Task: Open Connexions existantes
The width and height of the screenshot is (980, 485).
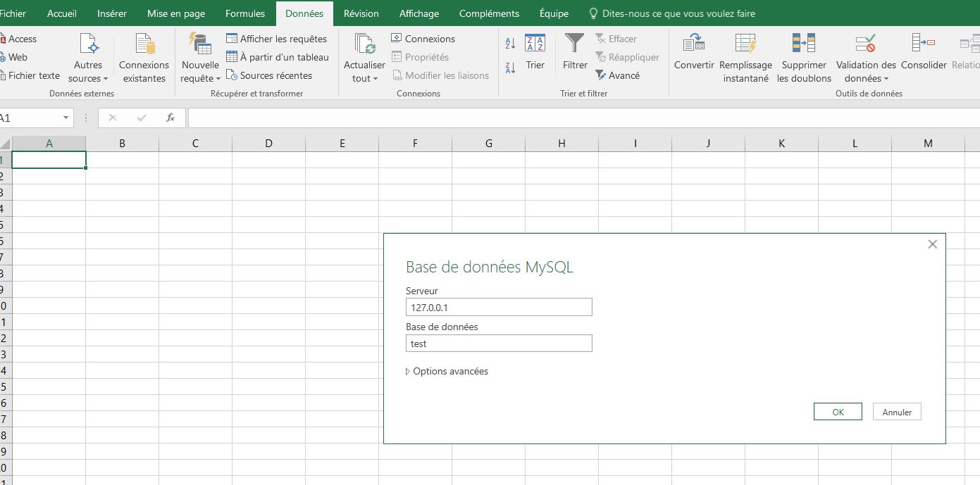Action: [x=144, y=58]
